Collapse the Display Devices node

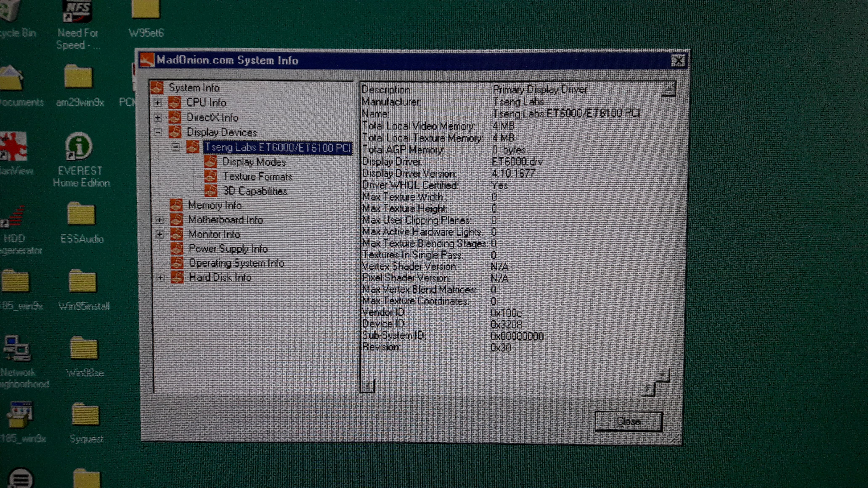coord(158,132)
